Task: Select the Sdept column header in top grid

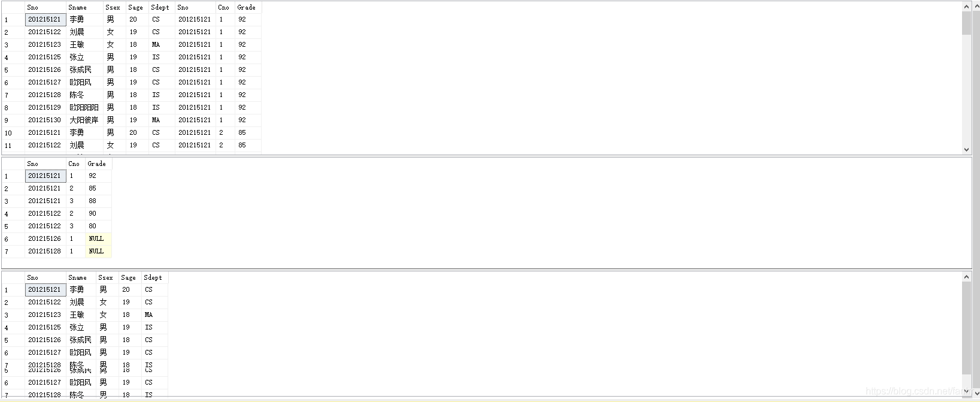Action: click(x=161, y=7)
